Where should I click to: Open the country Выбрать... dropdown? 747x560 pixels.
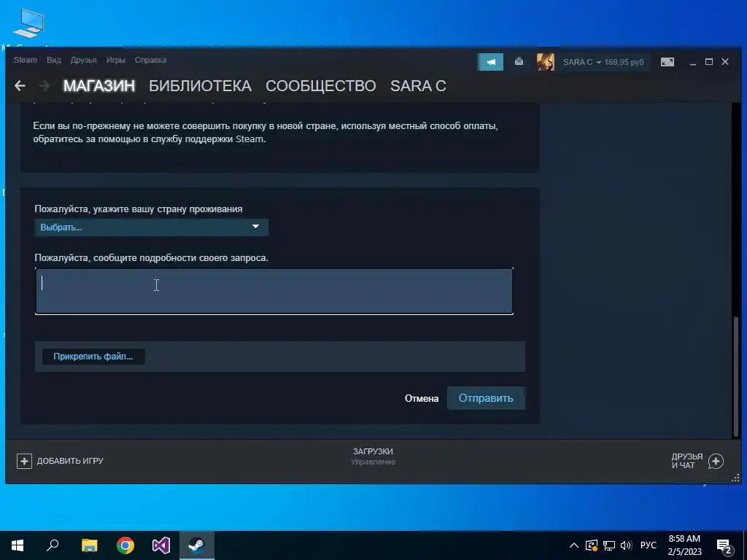(152, 227)
